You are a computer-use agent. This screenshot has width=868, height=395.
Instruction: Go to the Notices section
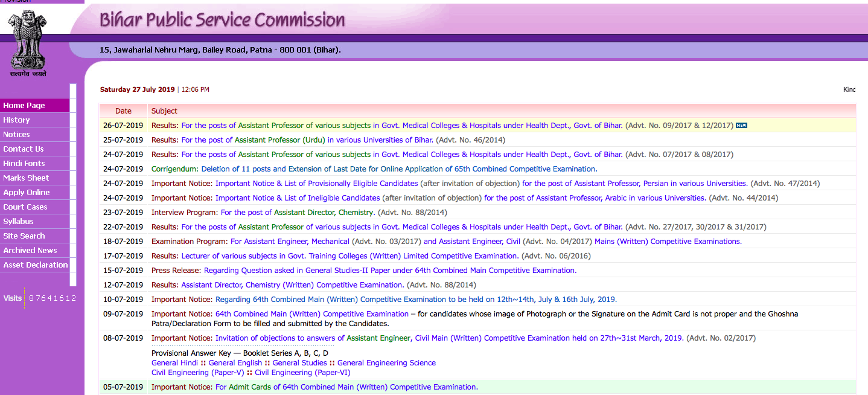click(16, 135)
